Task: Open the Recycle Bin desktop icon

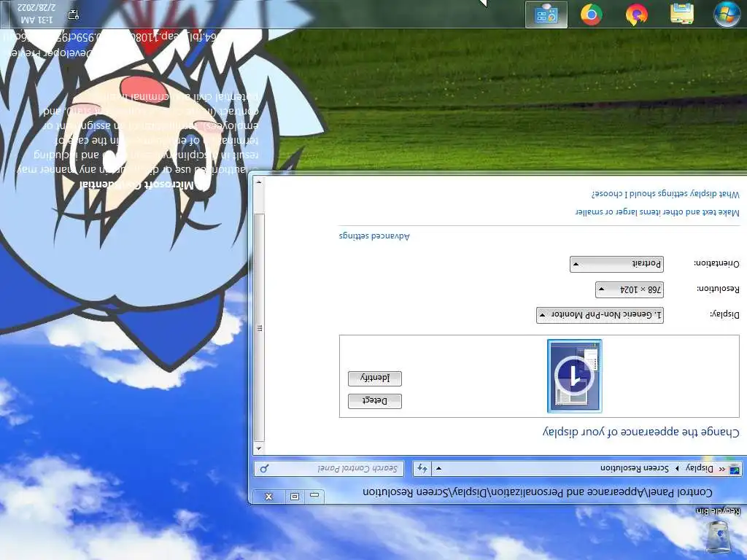Action: coord(719,531)
